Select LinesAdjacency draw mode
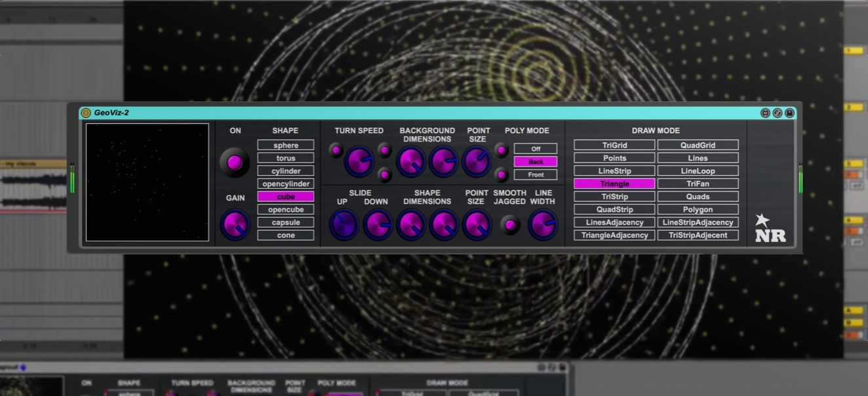 pos(614,222)
